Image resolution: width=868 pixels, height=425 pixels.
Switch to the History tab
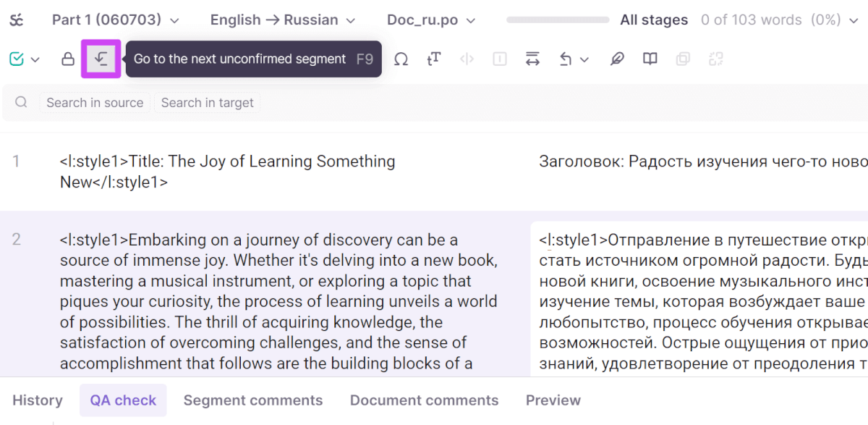(38, 400)
